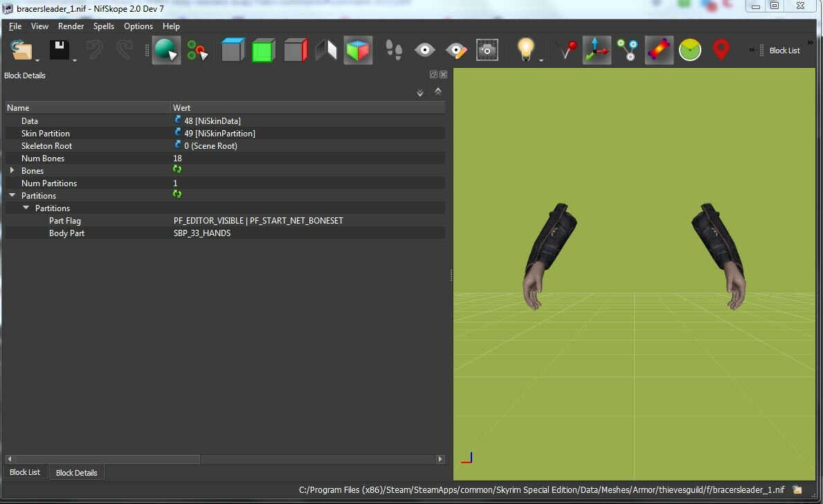
Task: Open the Load icon's dropdown arrow
Action: tap(37, 60)
